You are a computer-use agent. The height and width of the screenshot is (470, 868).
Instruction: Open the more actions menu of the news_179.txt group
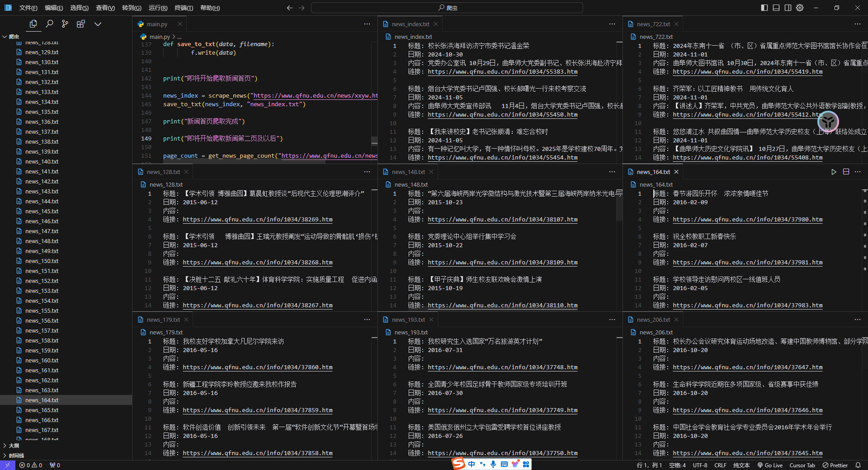pyautogui.click(x=367, y=320)
